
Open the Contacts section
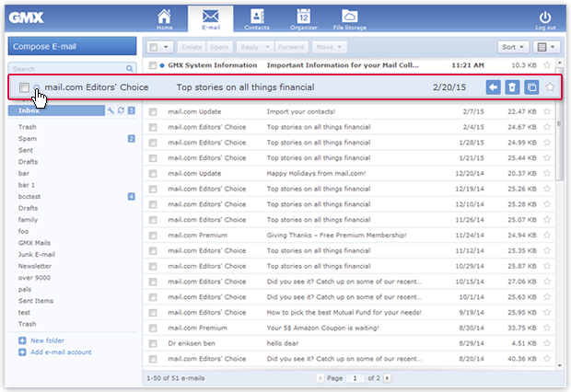point(257,19)
